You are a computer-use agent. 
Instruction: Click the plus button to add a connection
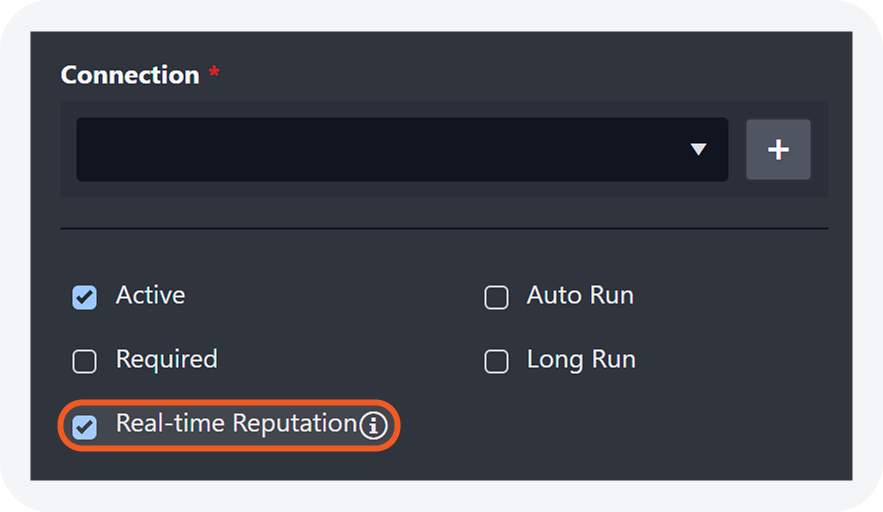pos(778,150)
